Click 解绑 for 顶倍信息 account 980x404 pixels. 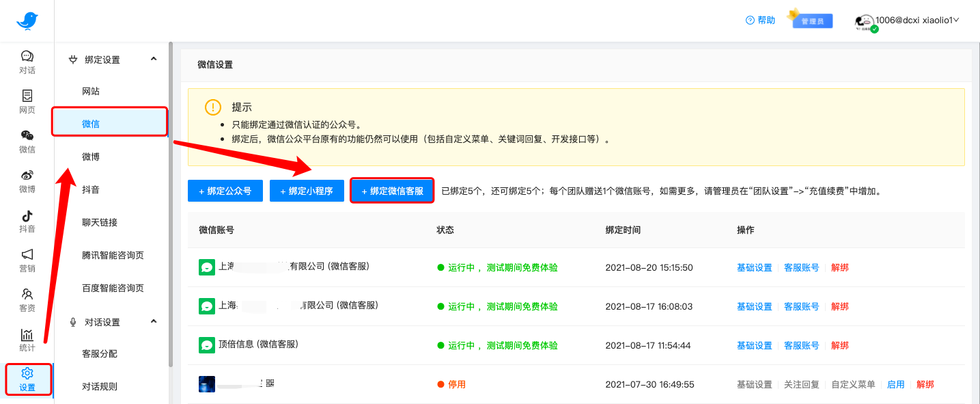tap(839, 346)
